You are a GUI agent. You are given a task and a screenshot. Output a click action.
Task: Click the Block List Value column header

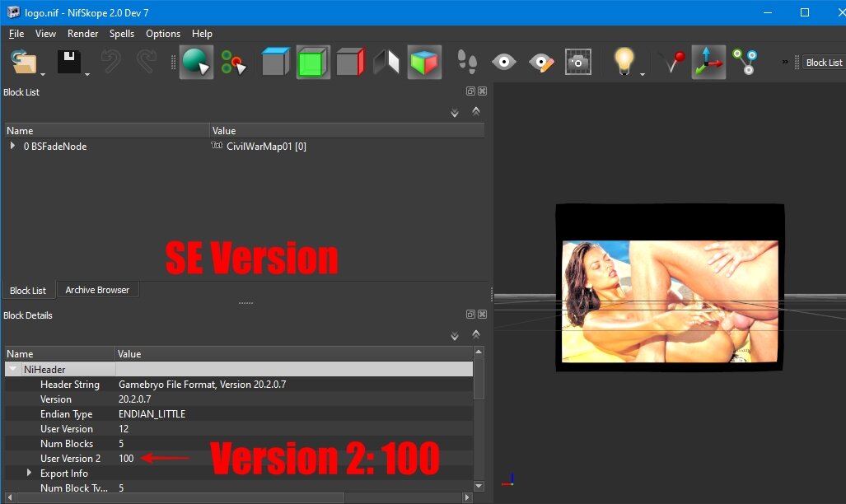pos(346,131)
